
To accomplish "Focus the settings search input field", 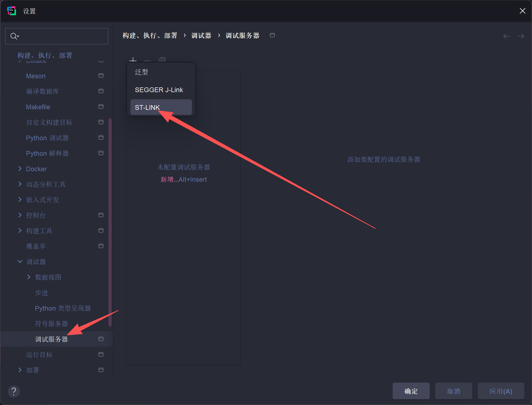I will pyautogui.click(x=57, y=36).
